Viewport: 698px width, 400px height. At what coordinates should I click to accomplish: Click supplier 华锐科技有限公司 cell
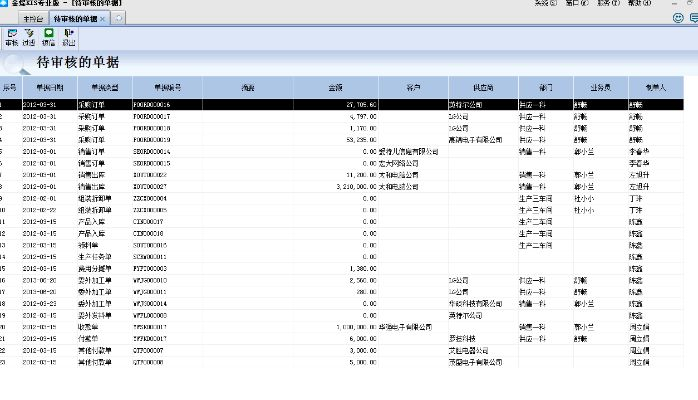[x=475, y=303]
